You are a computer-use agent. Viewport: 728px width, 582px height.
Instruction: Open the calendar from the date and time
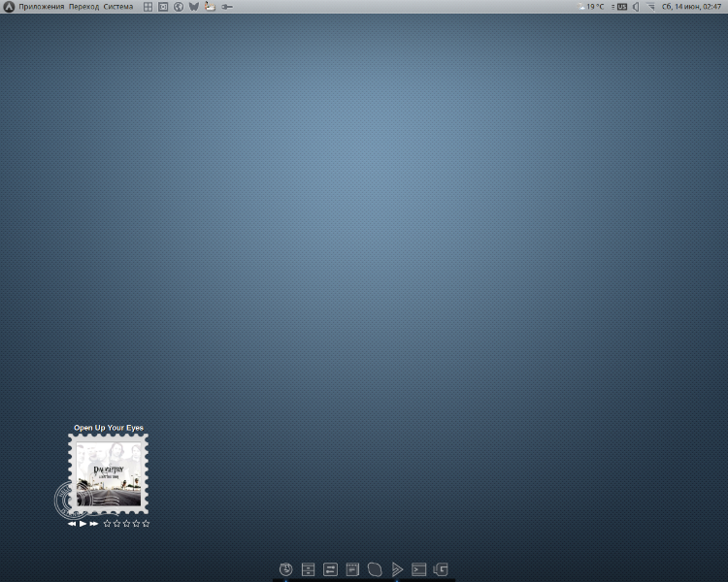click(691, 7)
